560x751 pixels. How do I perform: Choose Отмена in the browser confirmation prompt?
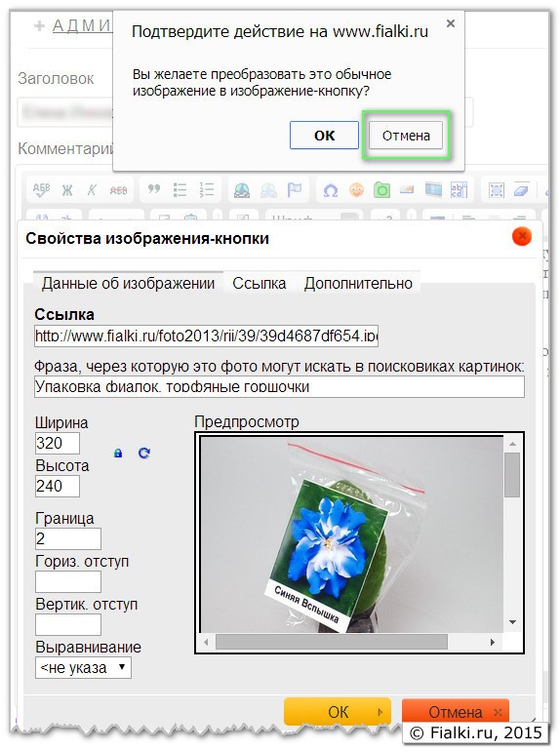click(406, 136)
